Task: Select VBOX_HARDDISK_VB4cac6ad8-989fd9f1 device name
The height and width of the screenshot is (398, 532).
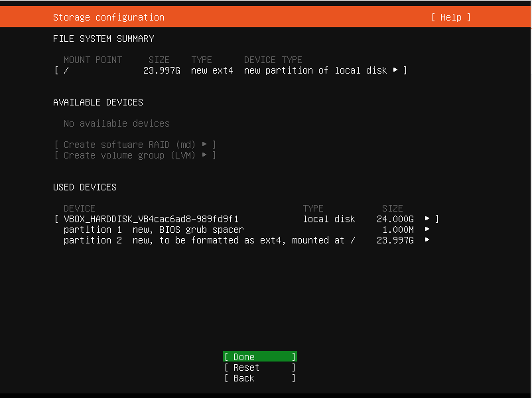Action: point(151,219)
